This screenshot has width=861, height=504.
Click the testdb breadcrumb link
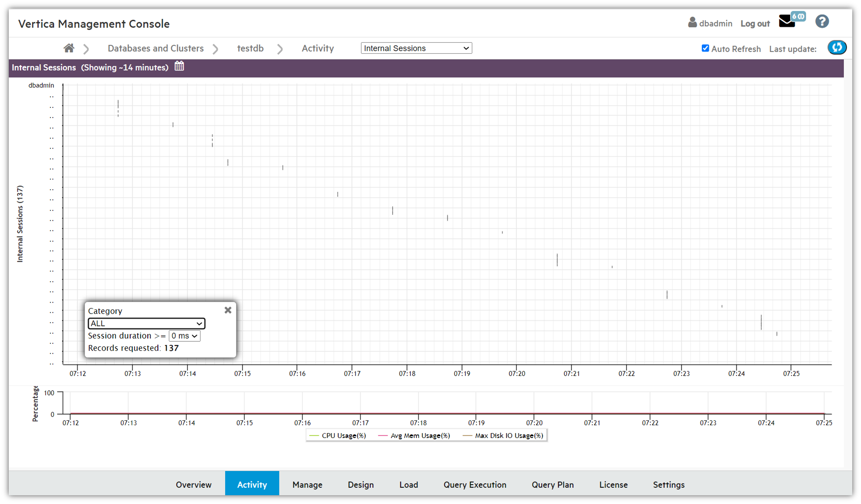pos(250,48)
